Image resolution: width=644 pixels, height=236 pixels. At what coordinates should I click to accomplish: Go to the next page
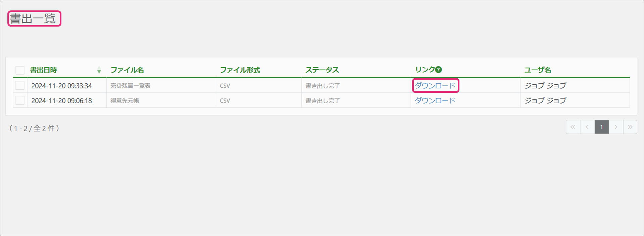616,127
